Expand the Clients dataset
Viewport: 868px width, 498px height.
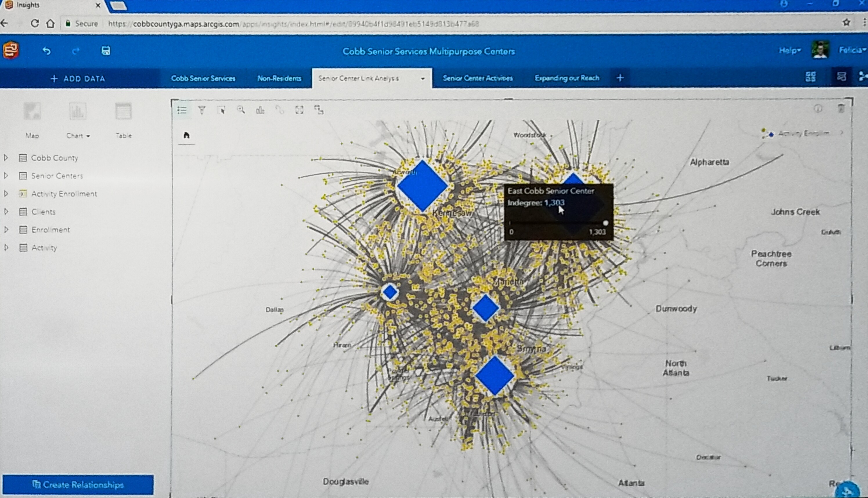point(6,212)
